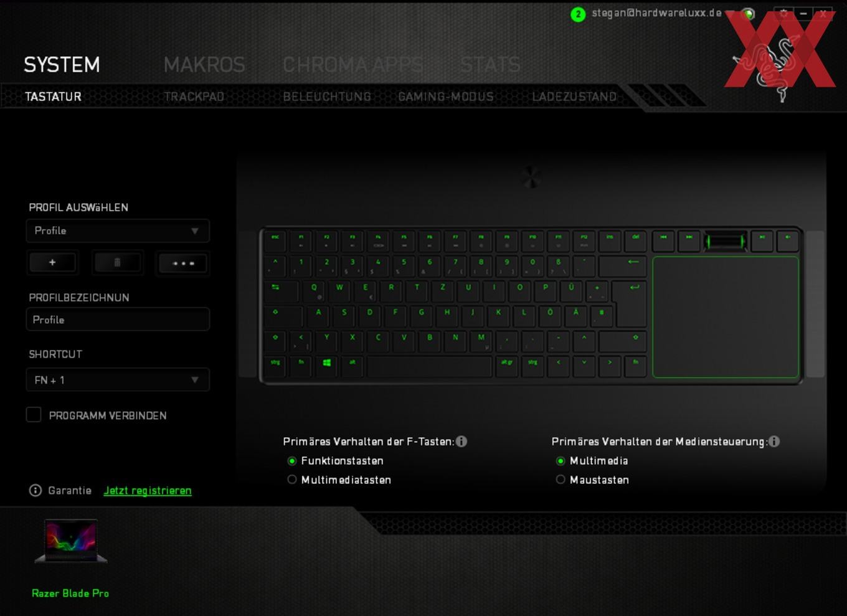Click info icon beside Mediensteuerung label
Screen dimensions: 847x616
click(774, 442)
